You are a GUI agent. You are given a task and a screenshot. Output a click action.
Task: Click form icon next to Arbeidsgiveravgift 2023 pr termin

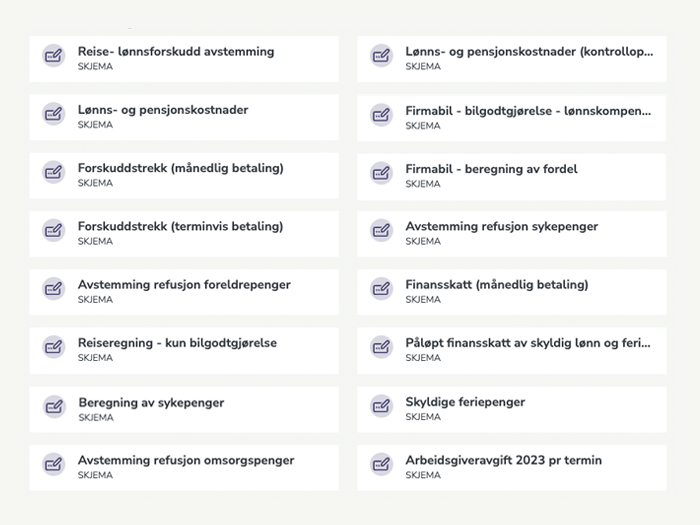coord(381,466)
